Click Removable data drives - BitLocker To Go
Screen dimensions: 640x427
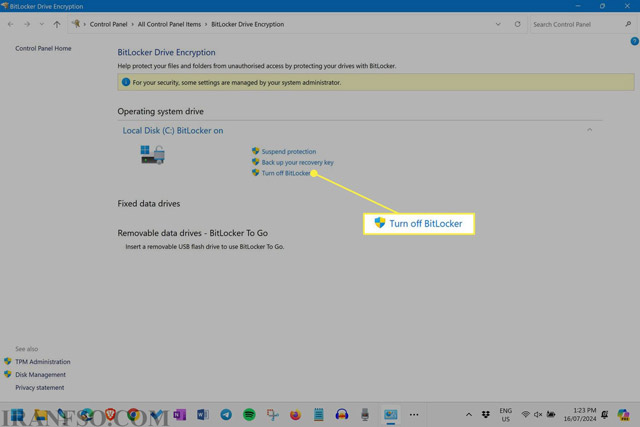pyautogui.click(x=193, y=233)
